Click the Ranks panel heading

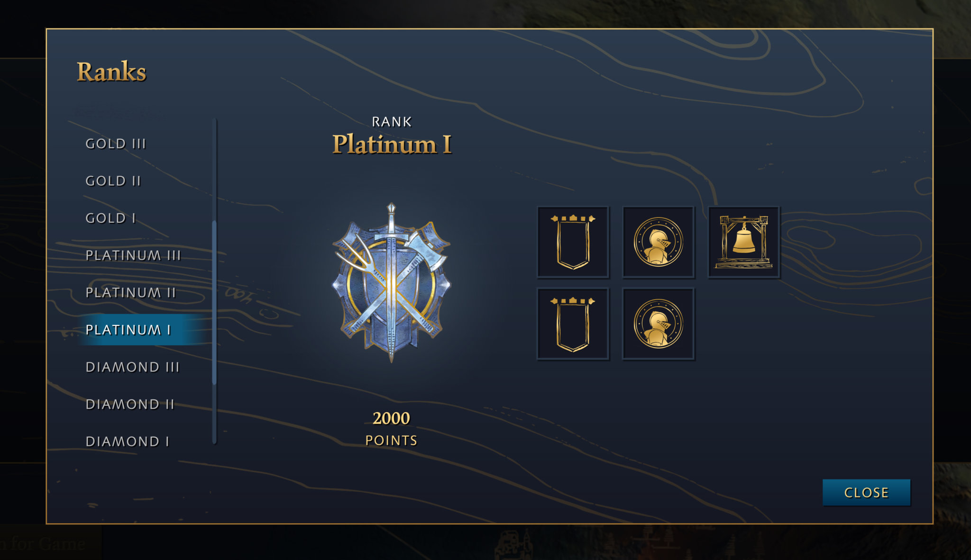[x=111, y=72]
